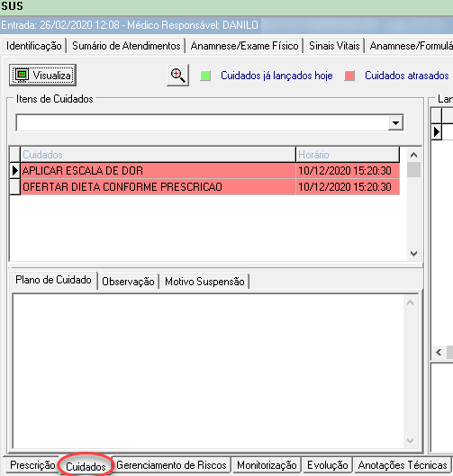
Task: Click the Cuidados column header
Action: [x=158, y=155]
